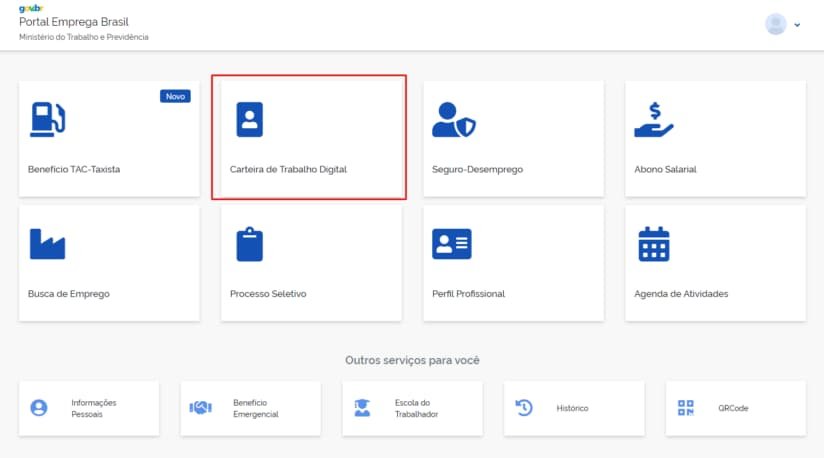This screenshot has height=458, width=824.
Task: Click the hand with dollar Abono Salarial icon
Action: (x=653, y=120)
